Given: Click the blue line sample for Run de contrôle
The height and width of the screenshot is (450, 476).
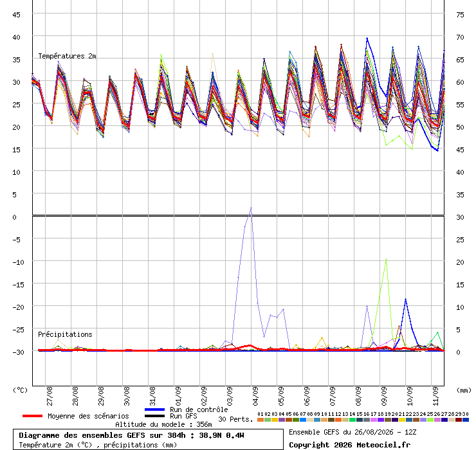Looking at the screenshot, I should pyautogui.click(x=154, y=410).
